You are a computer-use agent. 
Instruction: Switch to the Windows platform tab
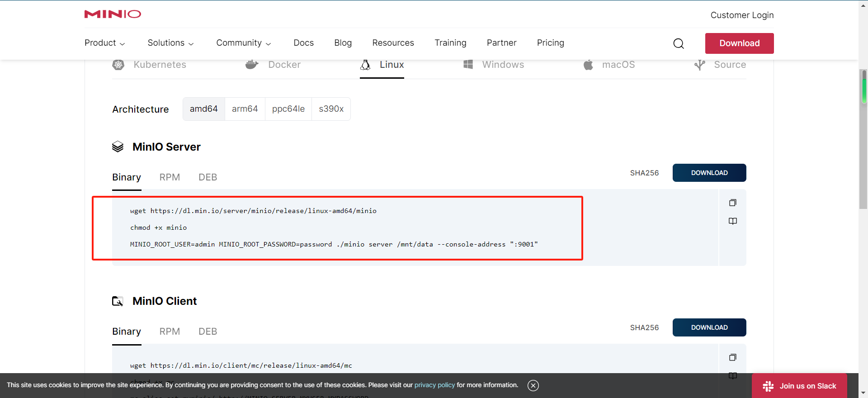tap(493, 65)
